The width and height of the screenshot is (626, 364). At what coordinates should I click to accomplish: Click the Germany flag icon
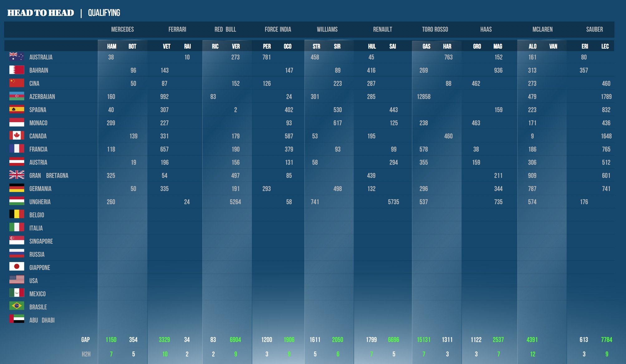(x=17, y=188)
